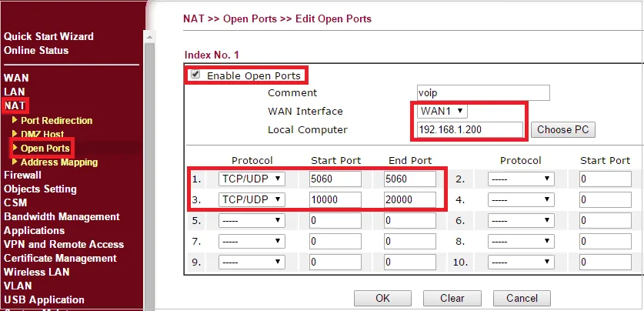Open Port Redirection submenu item

[56, 120]
